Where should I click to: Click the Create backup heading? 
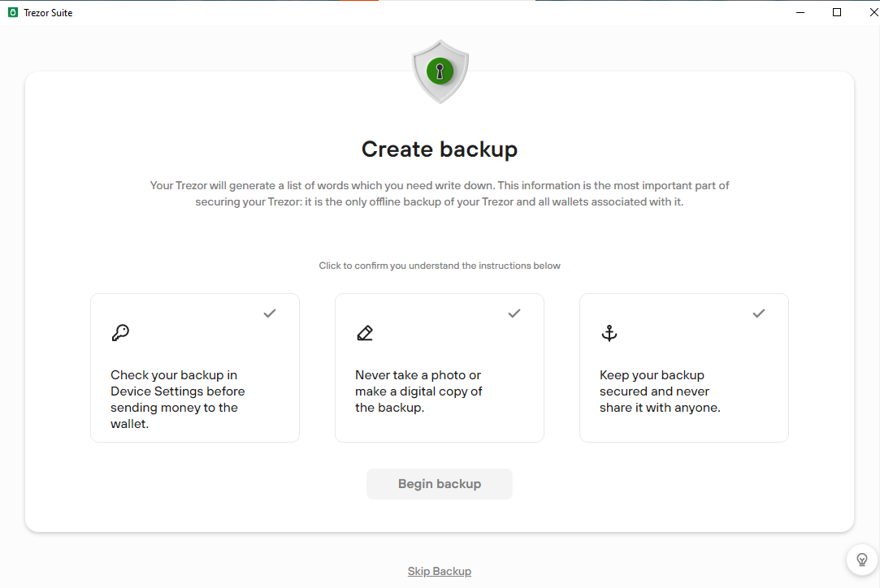pos(440,149)
